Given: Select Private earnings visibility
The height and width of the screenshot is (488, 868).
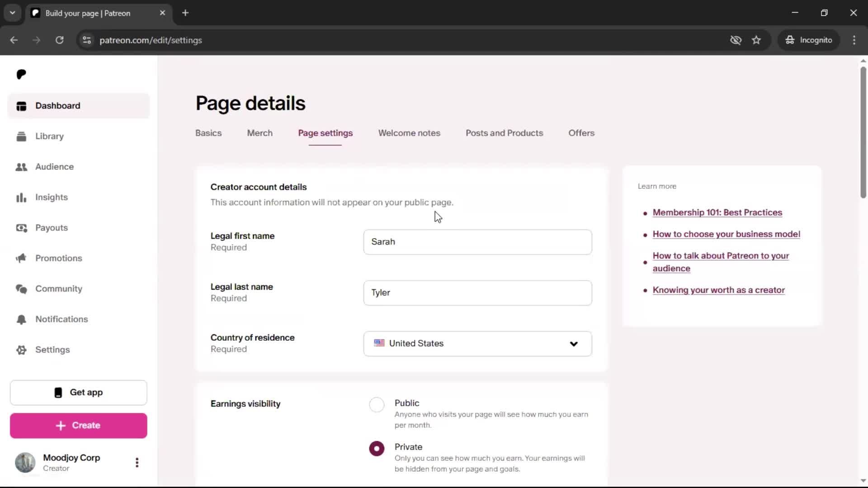Looking at the screenshot, I should point(377,449).
